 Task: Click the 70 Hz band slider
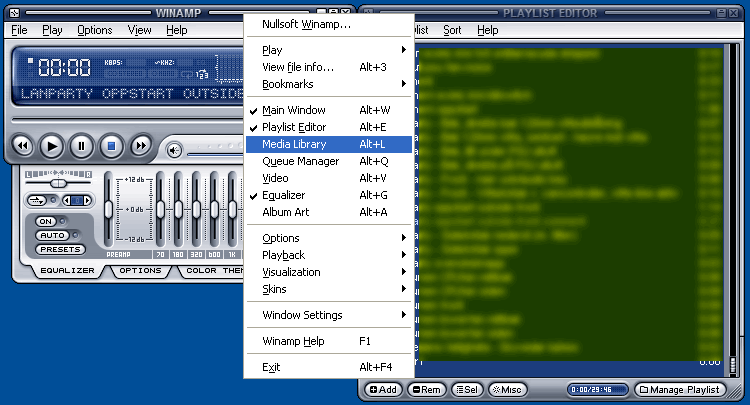[160, 209]
